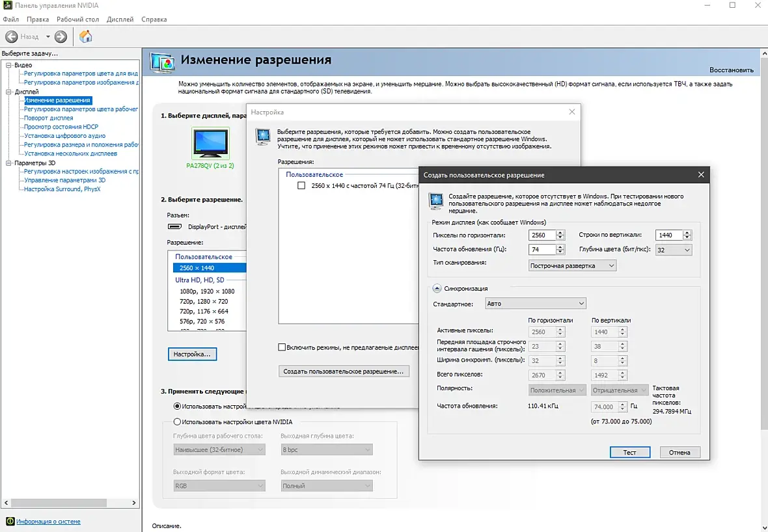The width and height of the screenshot is (768, 532).
Task: Click the system information icon at bottom left
Action: click(x=10, y=522)
